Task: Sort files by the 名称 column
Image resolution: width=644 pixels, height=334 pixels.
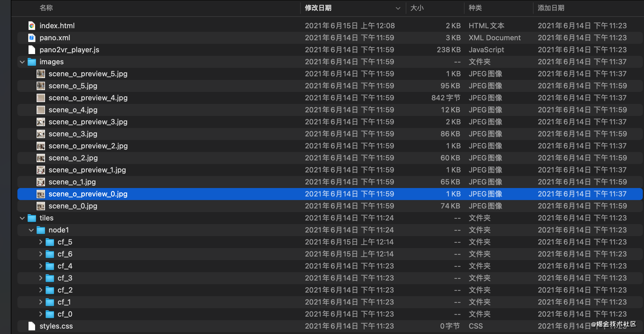Action: [x=46, y=8]
